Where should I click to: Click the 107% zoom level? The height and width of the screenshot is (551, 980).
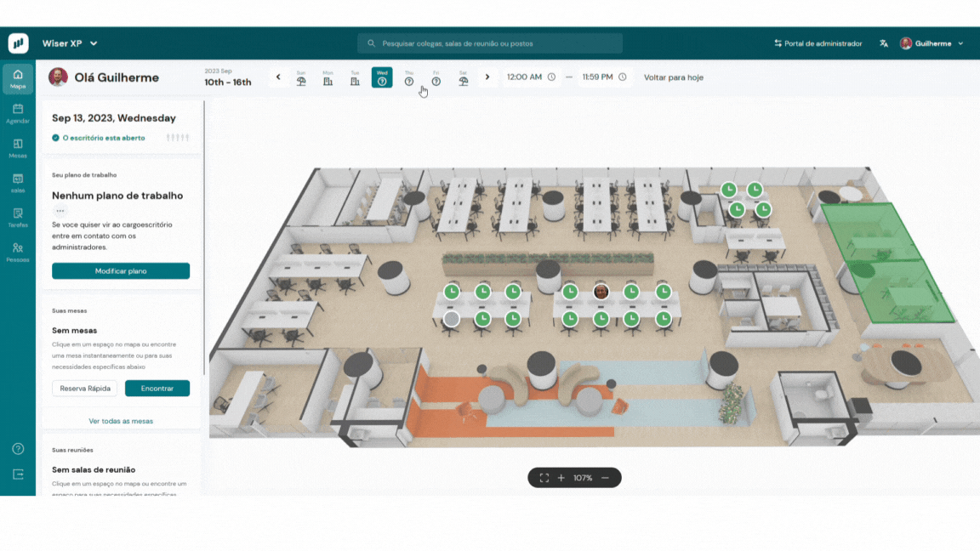click(x=583, y=478)
